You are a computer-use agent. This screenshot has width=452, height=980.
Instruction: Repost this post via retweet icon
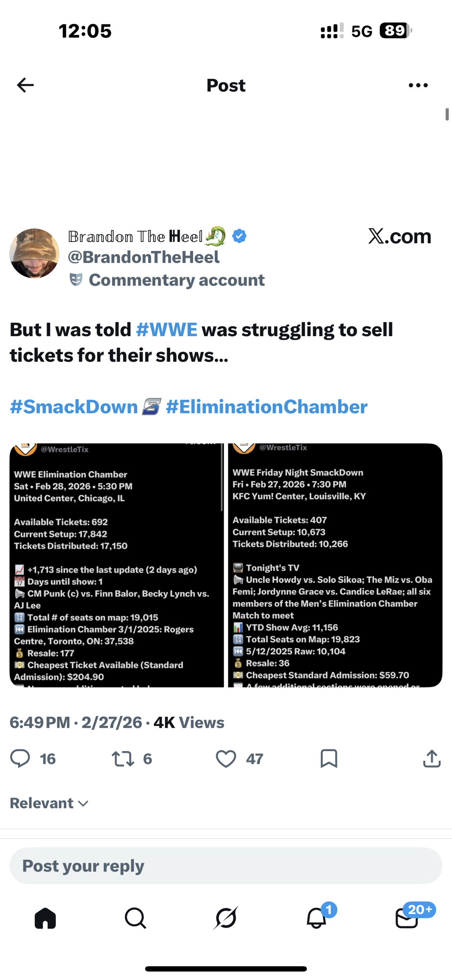pos(123,759)
